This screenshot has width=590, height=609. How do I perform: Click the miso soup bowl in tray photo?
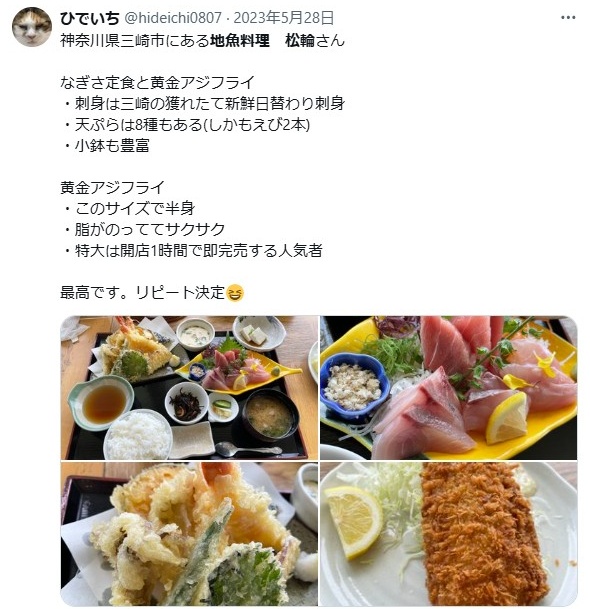coord(270,415)
